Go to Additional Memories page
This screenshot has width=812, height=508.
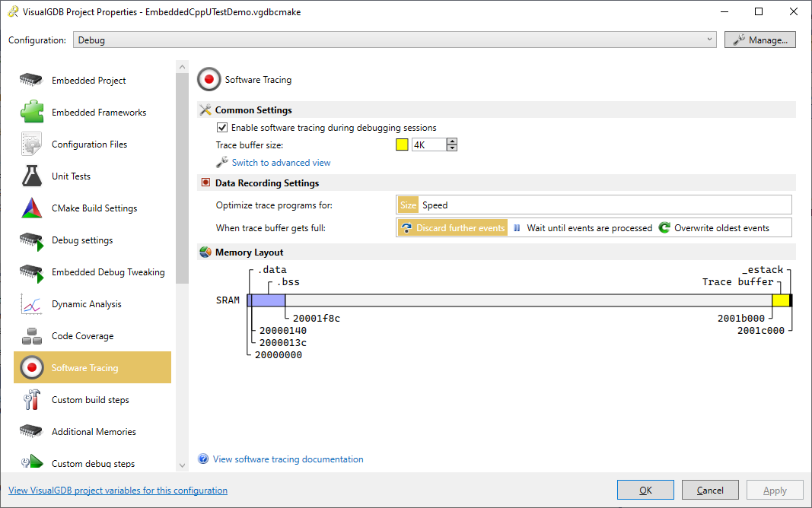pos(92,432)
